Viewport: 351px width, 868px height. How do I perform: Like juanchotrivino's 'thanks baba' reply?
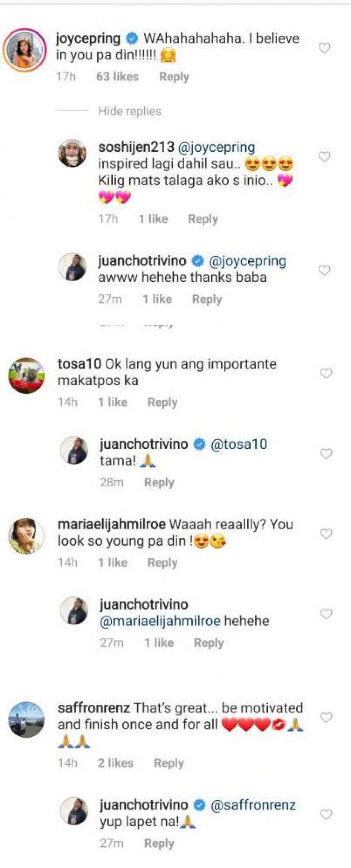pos(324,270)
